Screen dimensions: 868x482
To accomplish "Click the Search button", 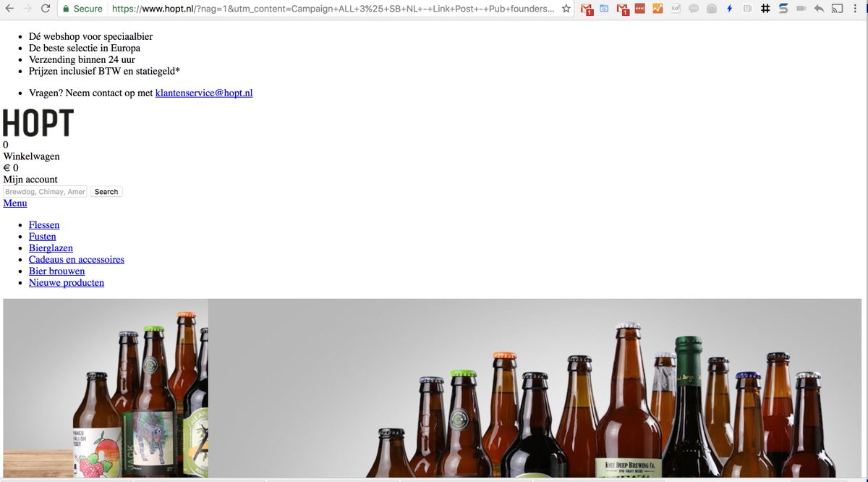I will pyautogui.click(x=106, y=192).
